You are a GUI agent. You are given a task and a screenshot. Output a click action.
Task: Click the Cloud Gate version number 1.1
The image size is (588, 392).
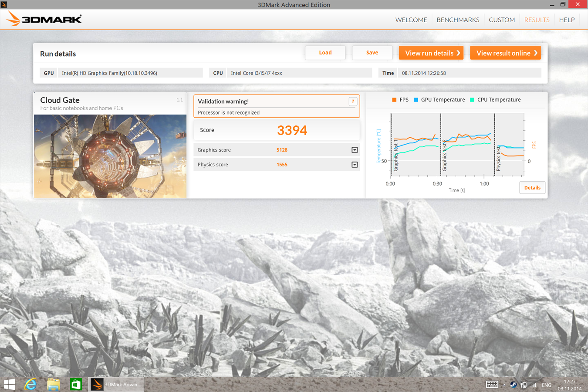pos(179,100)
